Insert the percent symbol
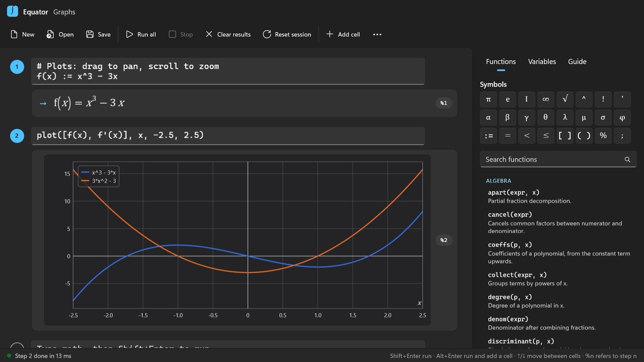The height and width of the screenshot is (362, 644). coord(603,135)
